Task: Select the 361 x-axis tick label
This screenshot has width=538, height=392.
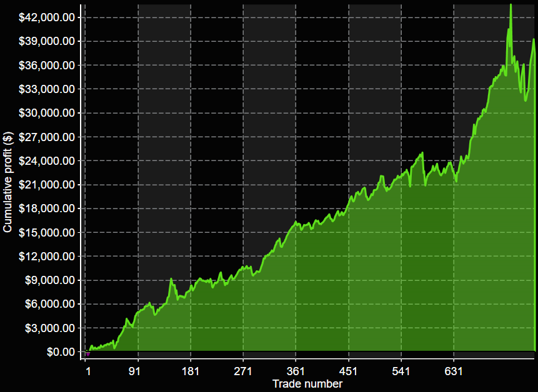Action: pos(296,371)
